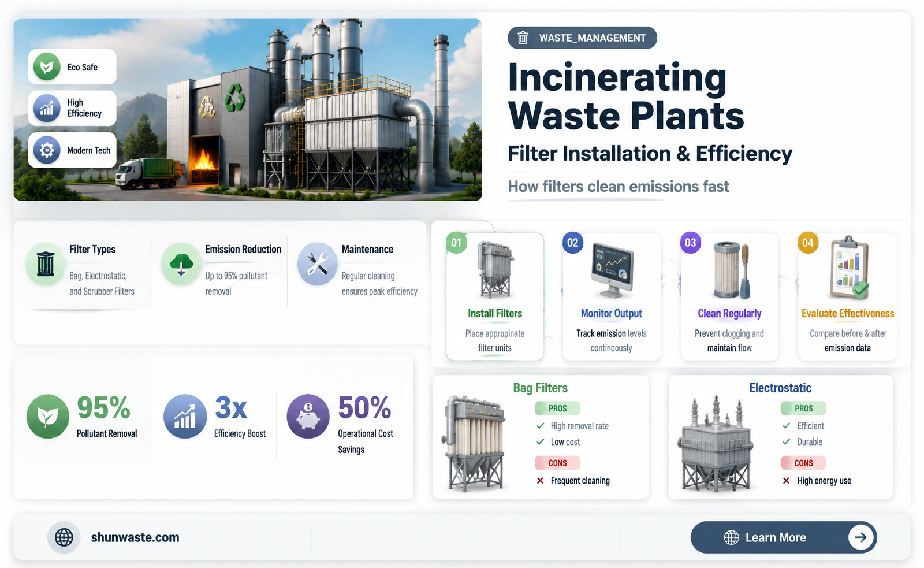Viewport: 924px width, 568px height.
Task: Click 'Track emission levels continously' description
Action: coord(612,341)
